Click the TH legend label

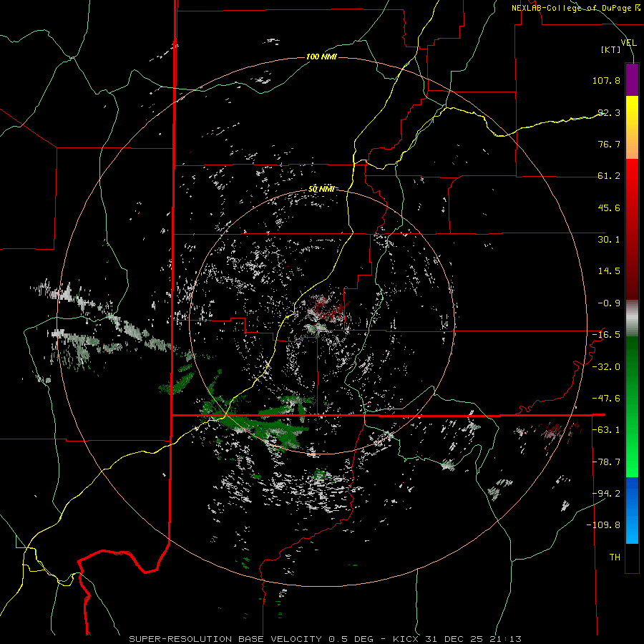tap(615, 557)
